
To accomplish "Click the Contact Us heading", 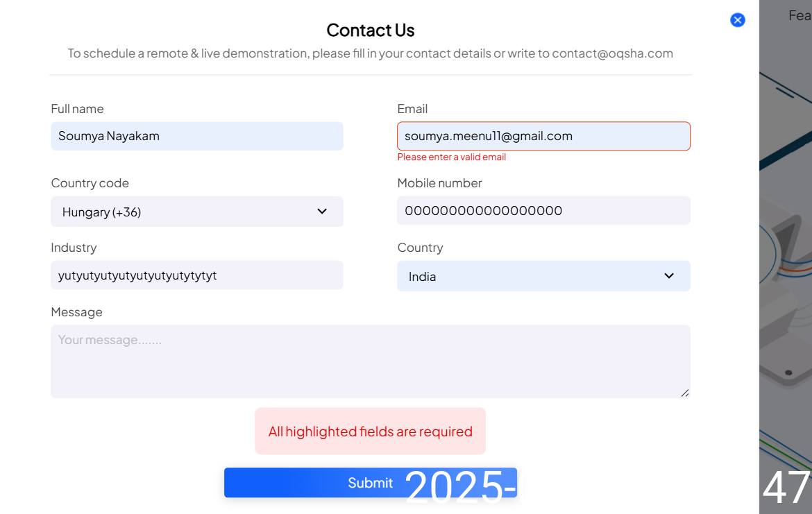I will click(x=370, y=31).
